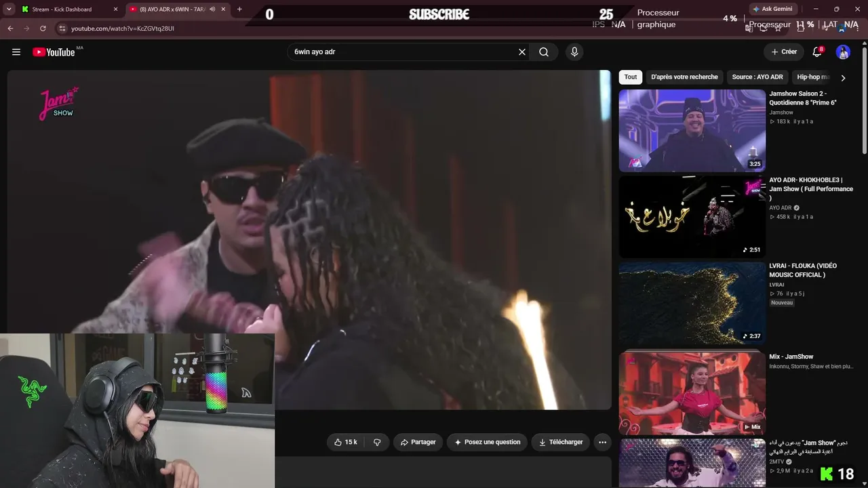This screenshot has height=488, width=868.
Task: Run search with the magnifier button
Action: 544,52
